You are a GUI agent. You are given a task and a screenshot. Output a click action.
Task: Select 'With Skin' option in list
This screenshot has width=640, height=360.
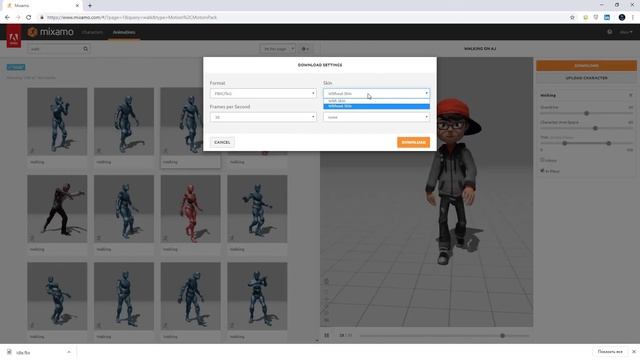coord(376,101)
